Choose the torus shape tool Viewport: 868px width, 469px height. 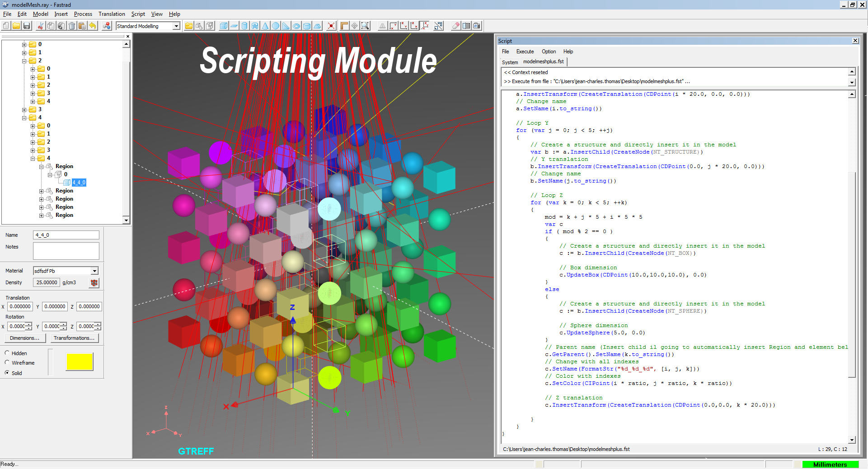point(296,26)
